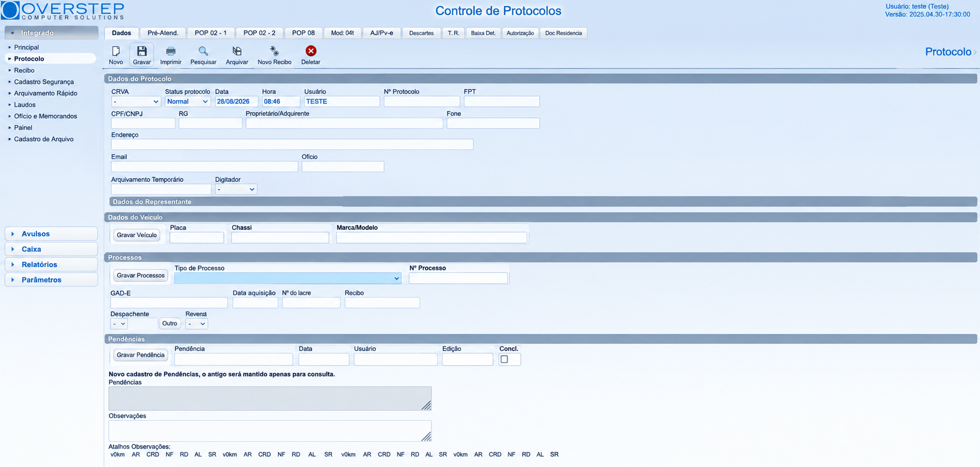980x467 pixels.
Task: Open Recibo in the sidebar
Action: (x=24, y=70)
